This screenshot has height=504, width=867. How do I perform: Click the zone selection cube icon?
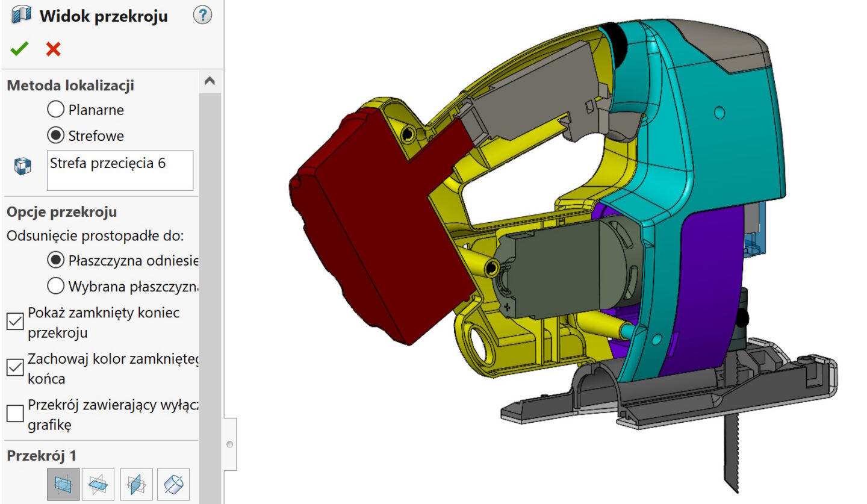click(22, 166)
